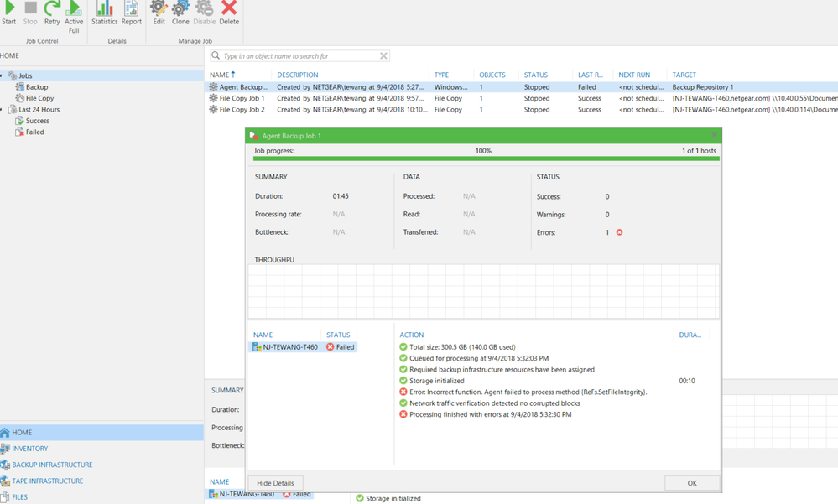The height and width of the screenshot is (504, 838).
Task: Delete the selected job
Action: pos(229,13)
